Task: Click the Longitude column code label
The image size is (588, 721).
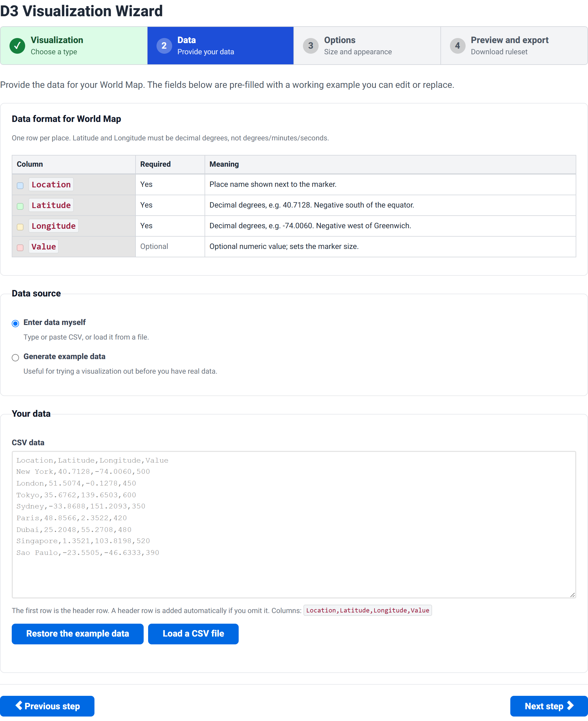Action: 53,226
